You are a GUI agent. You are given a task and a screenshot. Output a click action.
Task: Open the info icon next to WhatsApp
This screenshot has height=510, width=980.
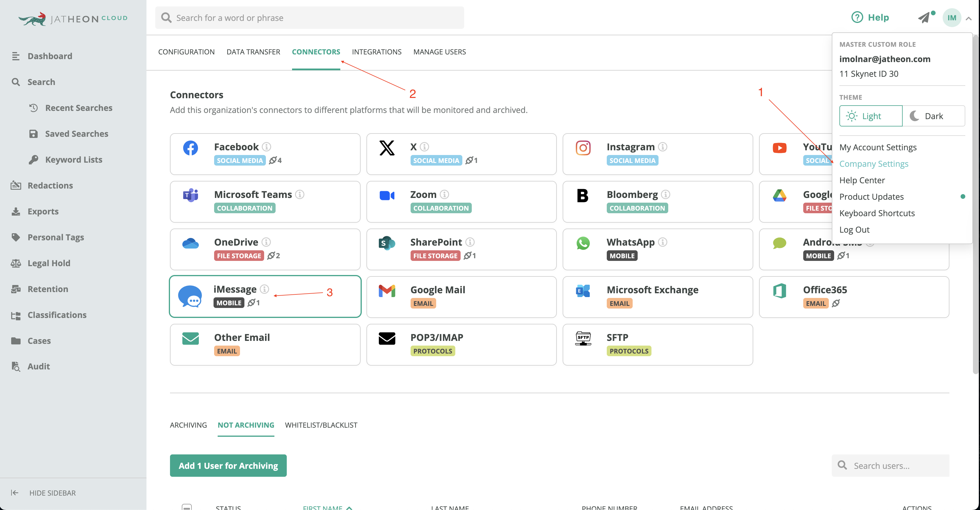click(663, 242)
